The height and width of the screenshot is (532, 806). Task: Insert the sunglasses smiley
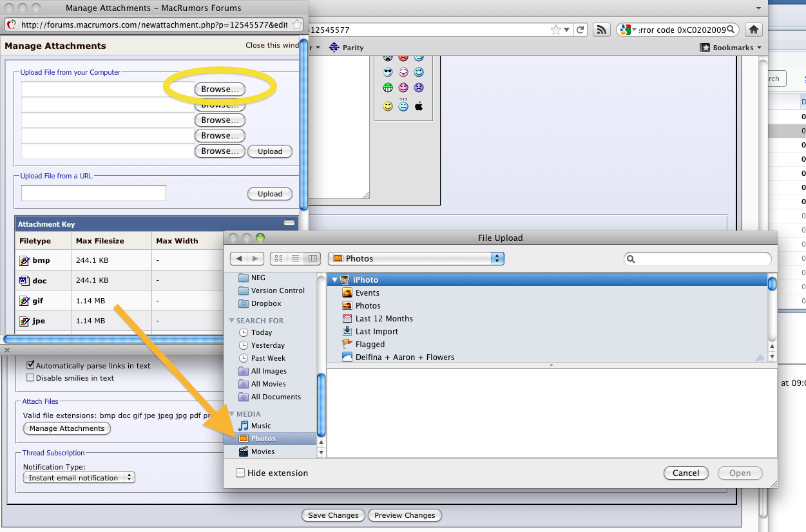tap(388, 72)
